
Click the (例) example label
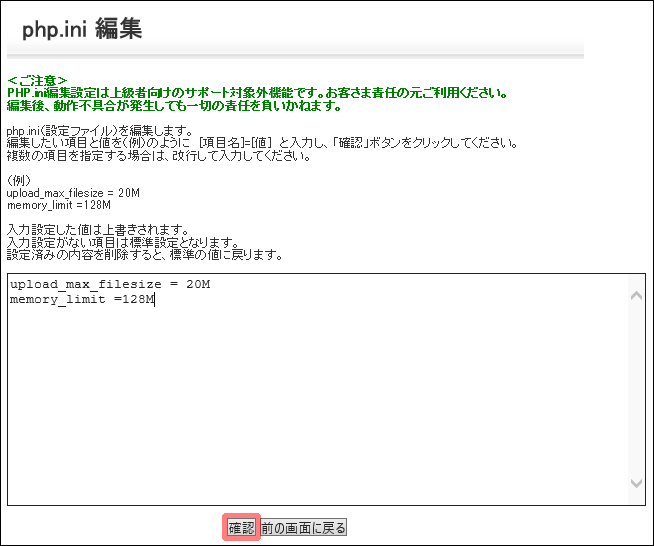[19, 181]
